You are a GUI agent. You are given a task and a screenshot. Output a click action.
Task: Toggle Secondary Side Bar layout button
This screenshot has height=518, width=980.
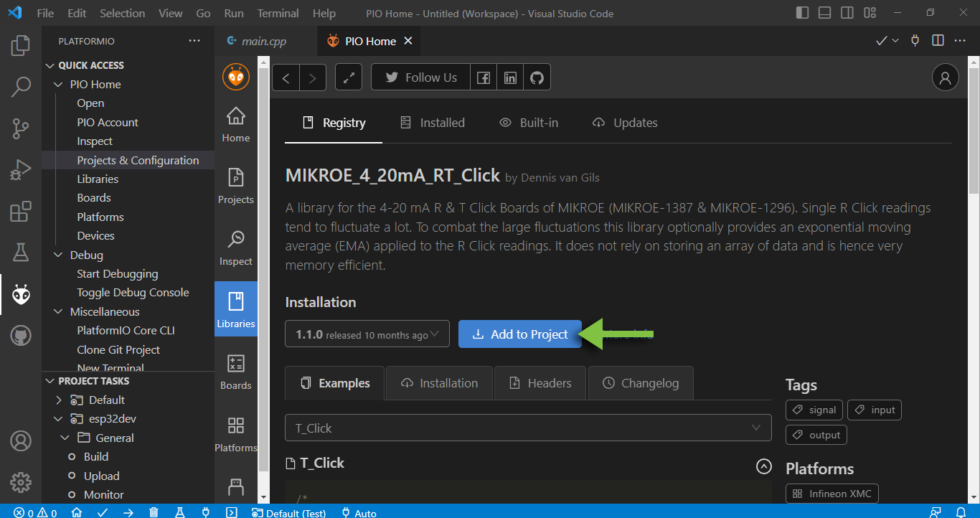(847, 13)
